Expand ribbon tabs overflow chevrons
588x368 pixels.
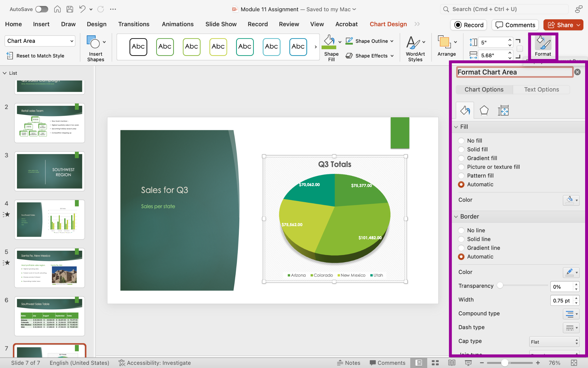point(417,24)
